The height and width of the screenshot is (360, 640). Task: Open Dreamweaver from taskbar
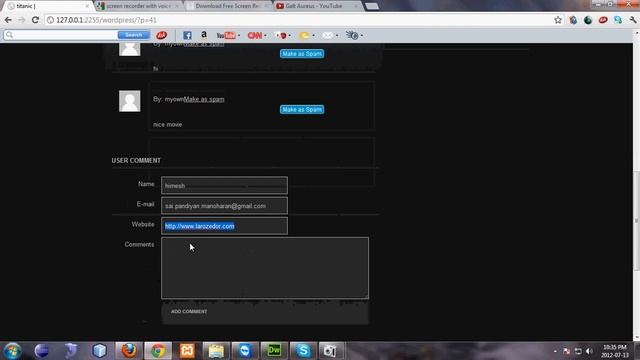tap(274, 351)
